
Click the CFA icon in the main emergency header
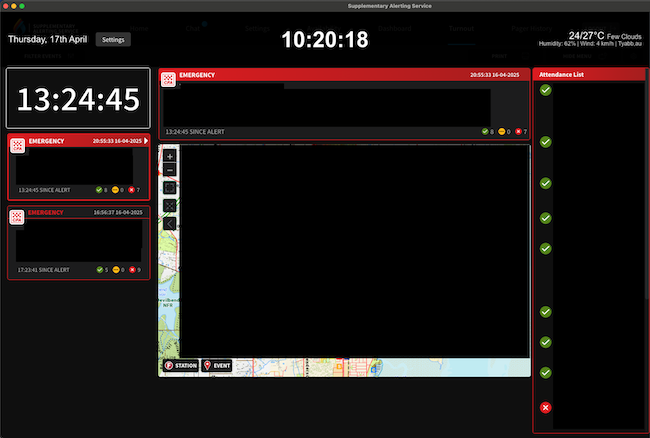169,79
